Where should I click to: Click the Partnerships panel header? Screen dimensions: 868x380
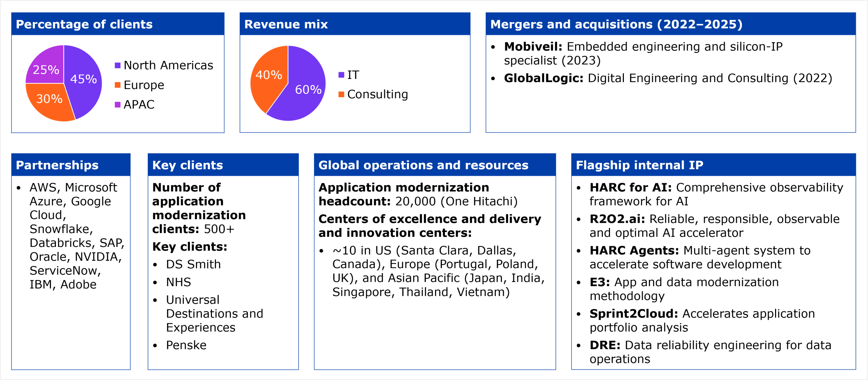coord(57,165)
